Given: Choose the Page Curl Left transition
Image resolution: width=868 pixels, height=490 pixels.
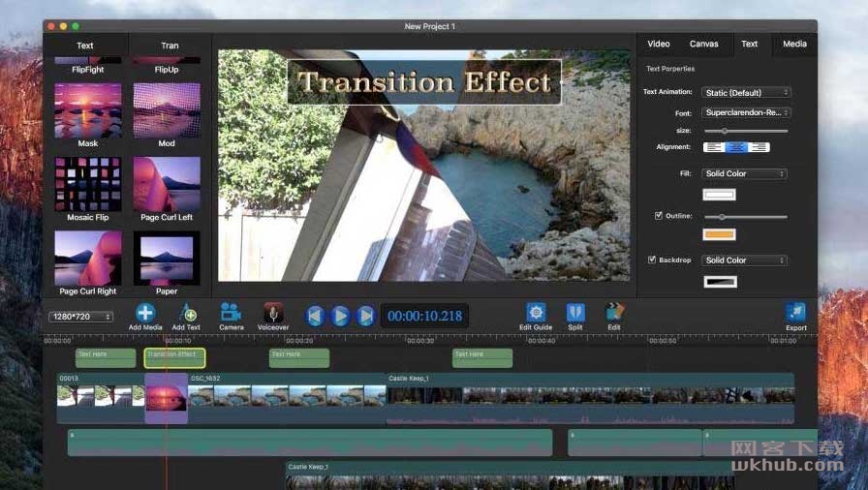Looking at the screenshot, I should click(x=167, y=184).
